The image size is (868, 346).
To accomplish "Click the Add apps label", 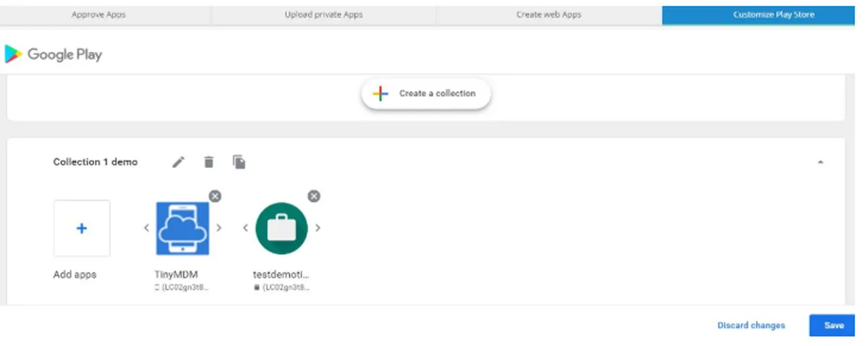I will [75, 275].
